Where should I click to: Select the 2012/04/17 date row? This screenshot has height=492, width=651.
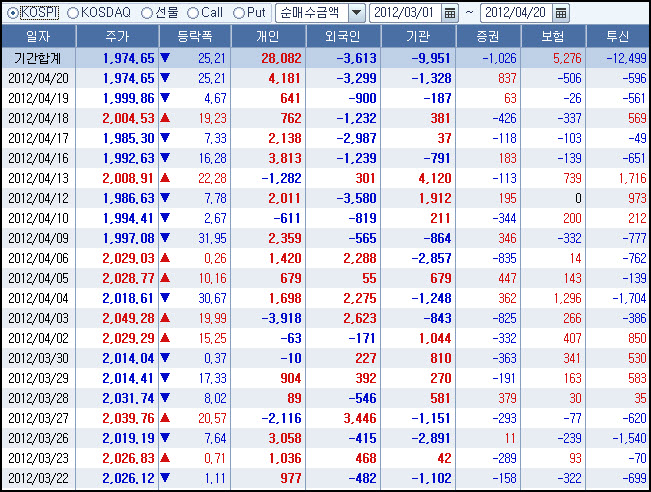[x=325, y=138]
